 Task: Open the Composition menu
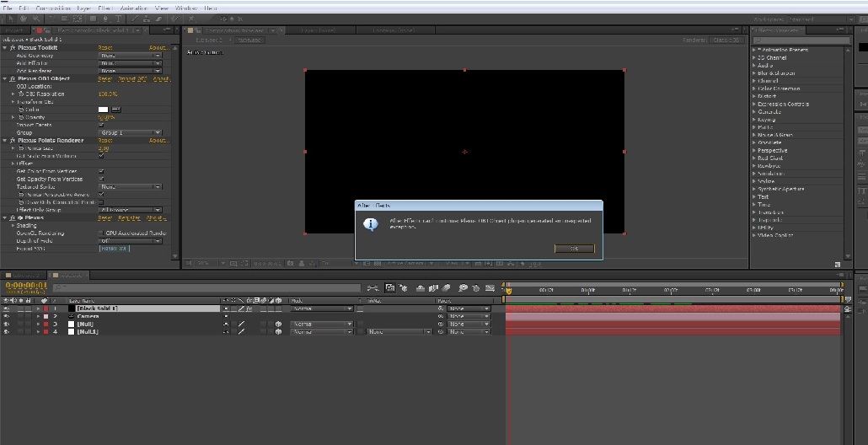point(53,8)
